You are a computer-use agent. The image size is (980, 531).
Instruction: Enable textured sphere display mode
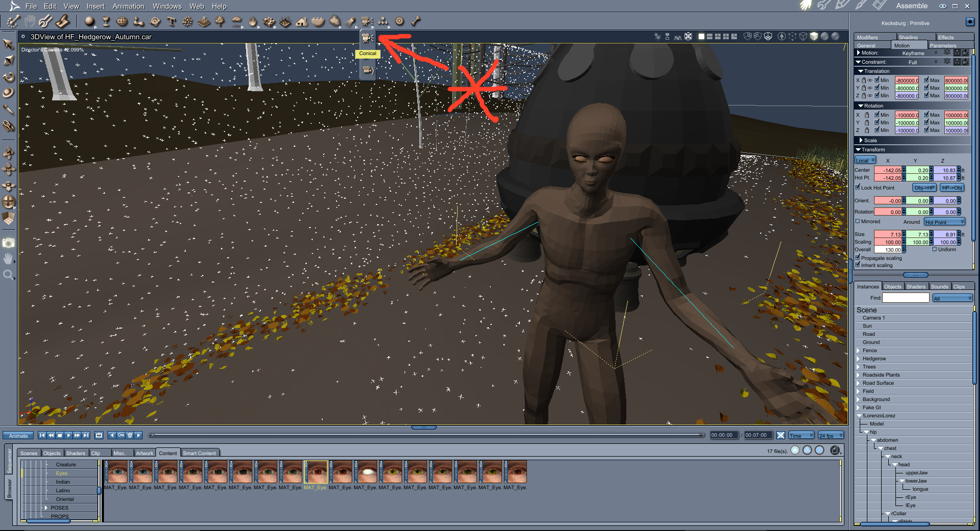tap(835, 36)
